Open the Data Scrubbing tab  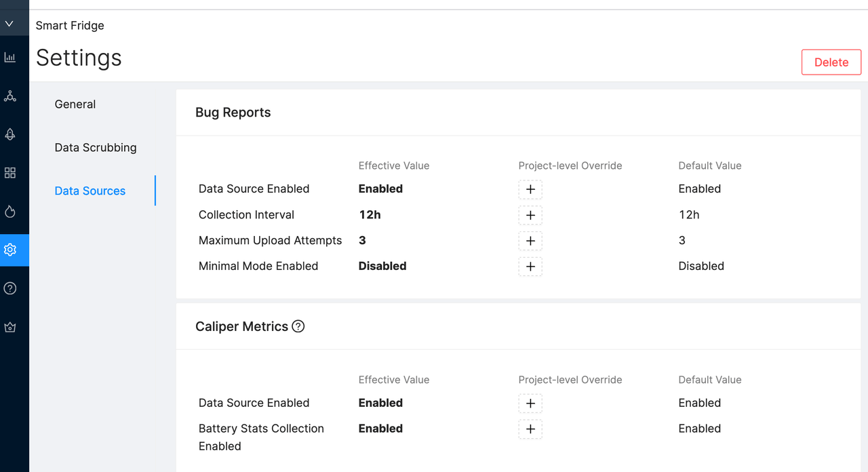point(96,147)
